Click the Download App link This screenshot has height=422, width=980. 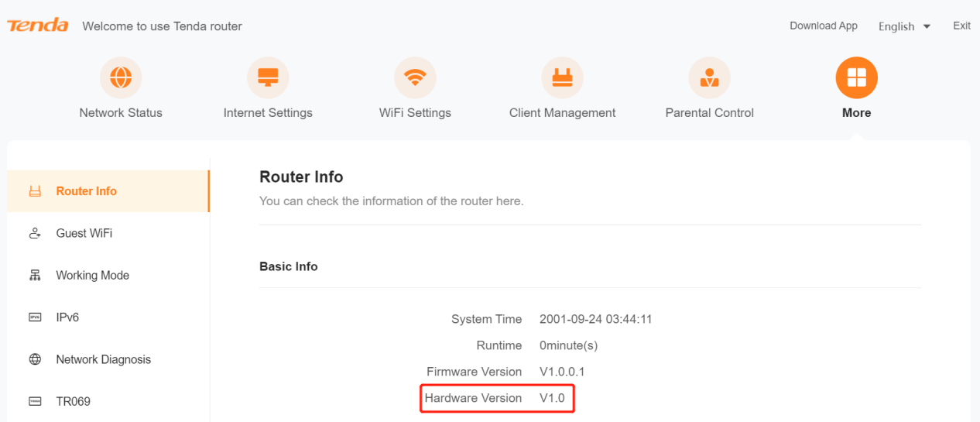tap(823, 26)
